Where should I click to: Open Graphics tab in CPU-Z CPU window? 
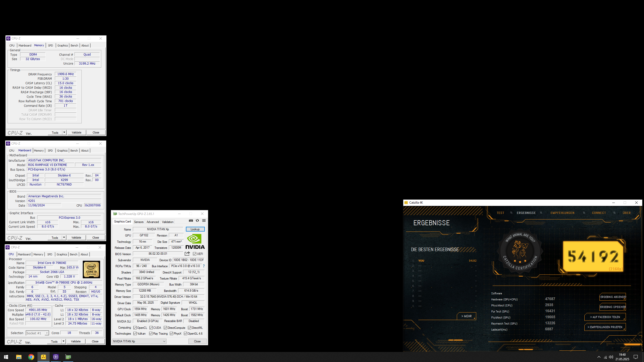pos(62,254)
